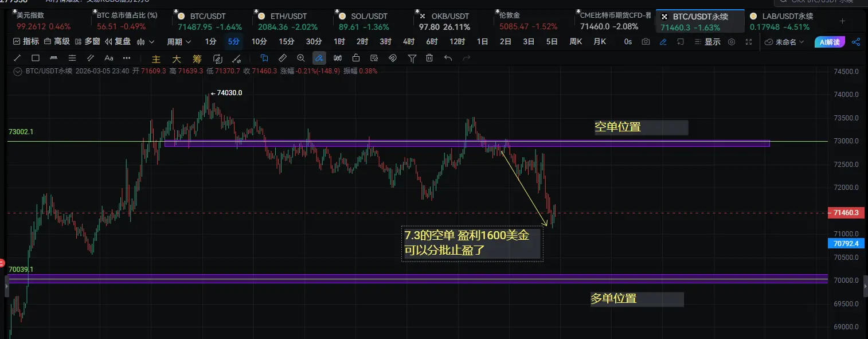Viewport: 868px width, 339px height.
Task: Click the 空单位置 text annotation
Action: click(x=617, y=127)
